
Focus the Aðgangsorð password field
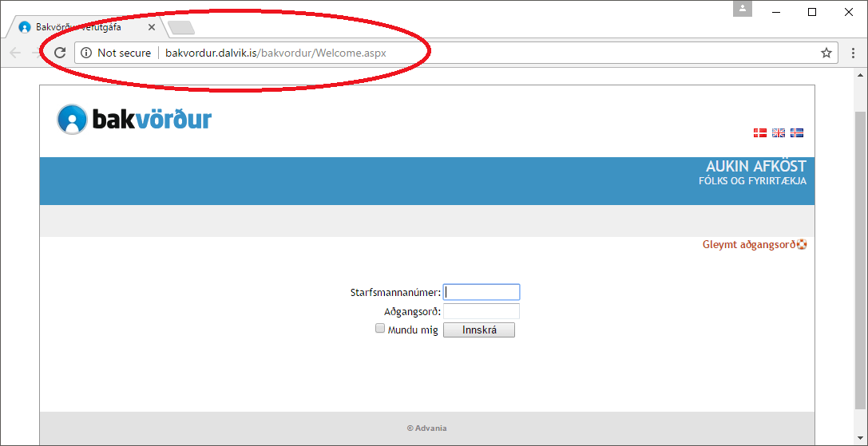point(482,311)
